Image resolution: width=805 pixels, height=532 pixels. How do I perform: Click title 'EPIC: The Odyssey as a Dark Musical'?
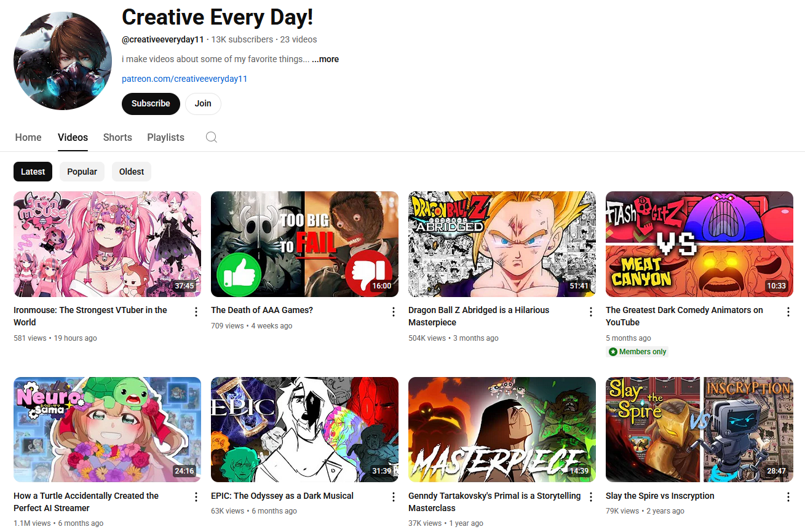(x=282, y=496)
